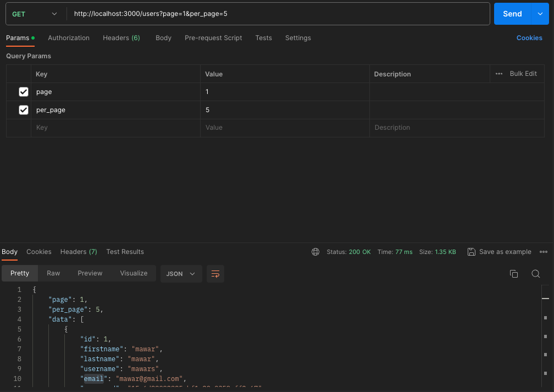This screenshot has height=392, width=554.
Task: Select the Pretty view button
Action: pos(20,273)
